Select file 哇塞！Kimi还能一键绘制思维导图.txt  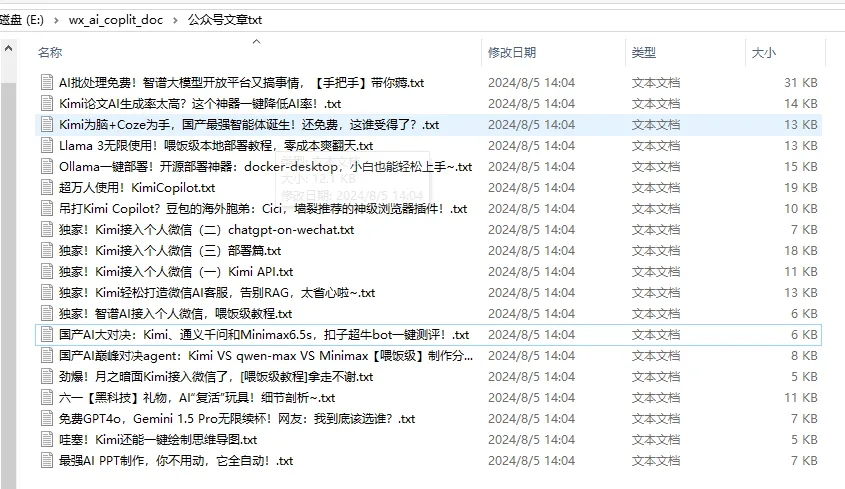click(x=158, y=440)
